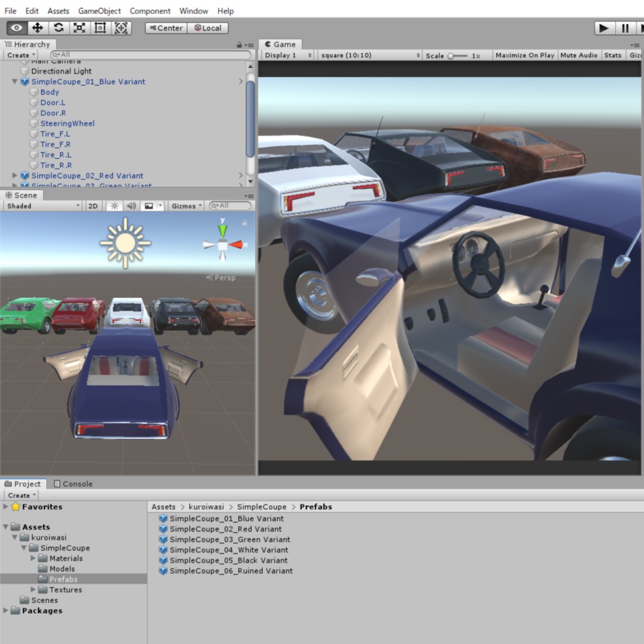This screenshot has width=644, height=644.
Task: Open the Component menu
Action: click(x=150, y=11)
